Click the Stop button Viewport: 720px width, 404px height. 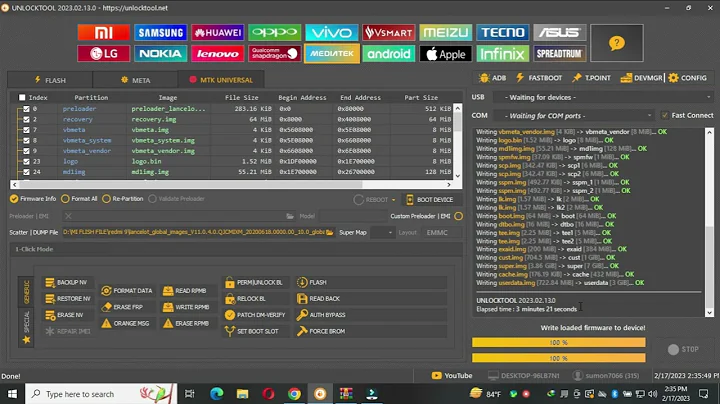coord(683,349)
